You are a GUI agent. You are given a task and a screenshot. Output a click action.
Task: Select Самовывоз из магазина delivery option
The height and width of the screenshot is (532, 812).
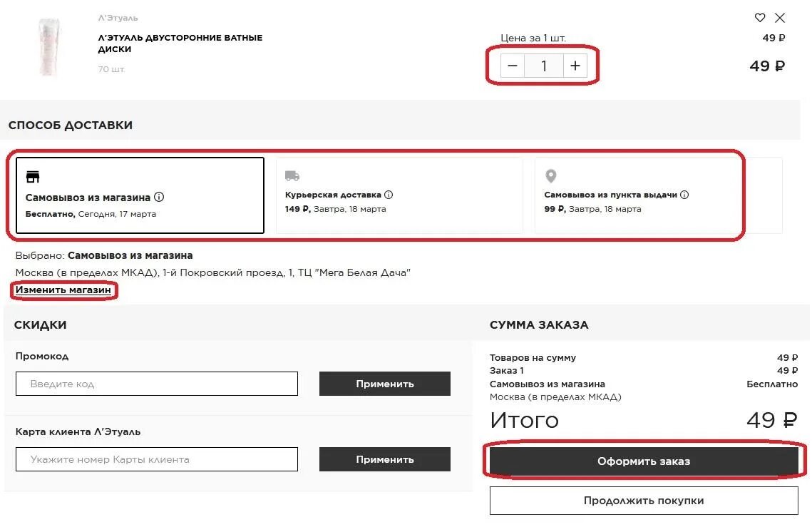(x=140, y=195)
